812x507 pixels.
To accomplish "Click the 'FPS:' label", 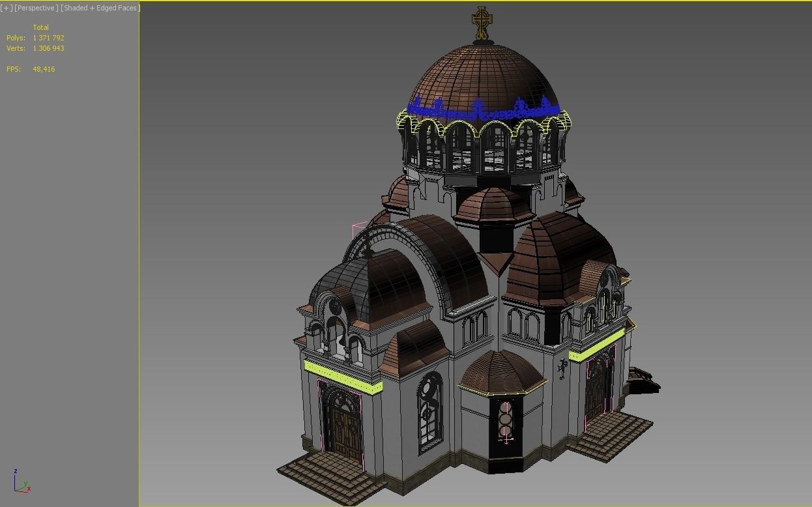I will pyautogui.click(x=14, y=69).
